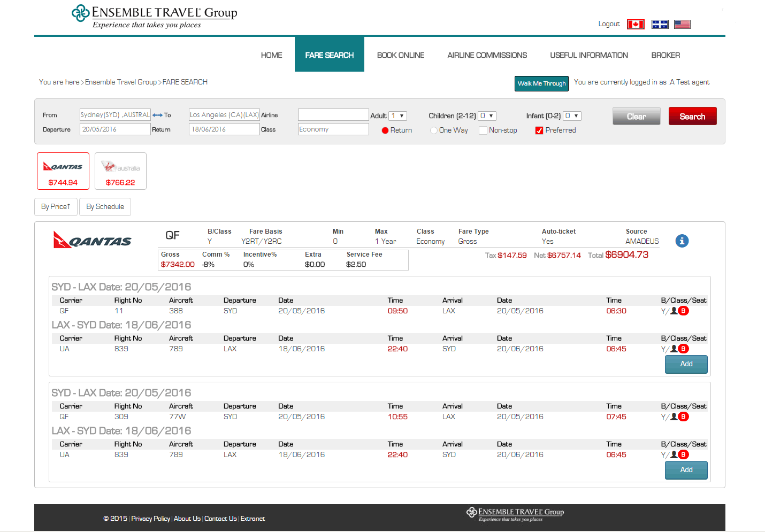Image resolution: width=765 pixels, height=532 pixels.
Task: Open the FARE SEARCH tab
Action: pos(330,55)
